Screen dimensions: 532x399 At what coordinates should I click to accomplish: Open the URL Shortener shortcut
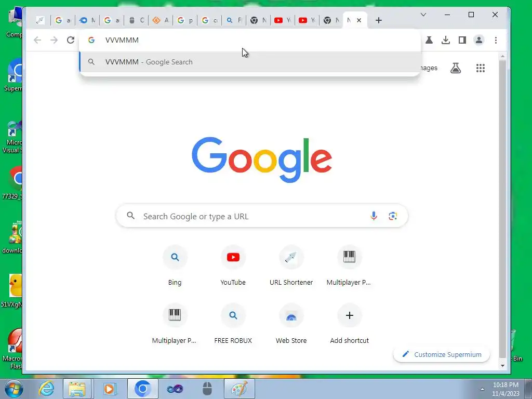click(x=291, y=266)
